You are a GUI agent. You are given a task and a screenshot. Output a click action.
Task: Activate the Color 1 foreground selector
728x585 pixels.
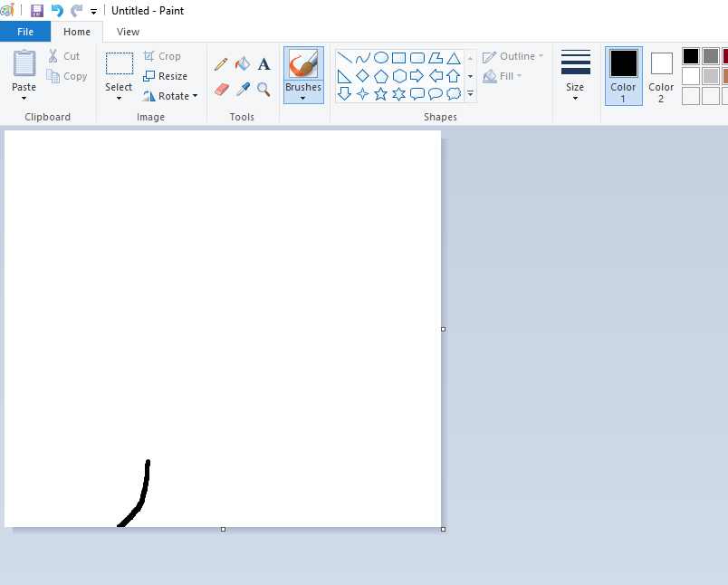[624, 76]
